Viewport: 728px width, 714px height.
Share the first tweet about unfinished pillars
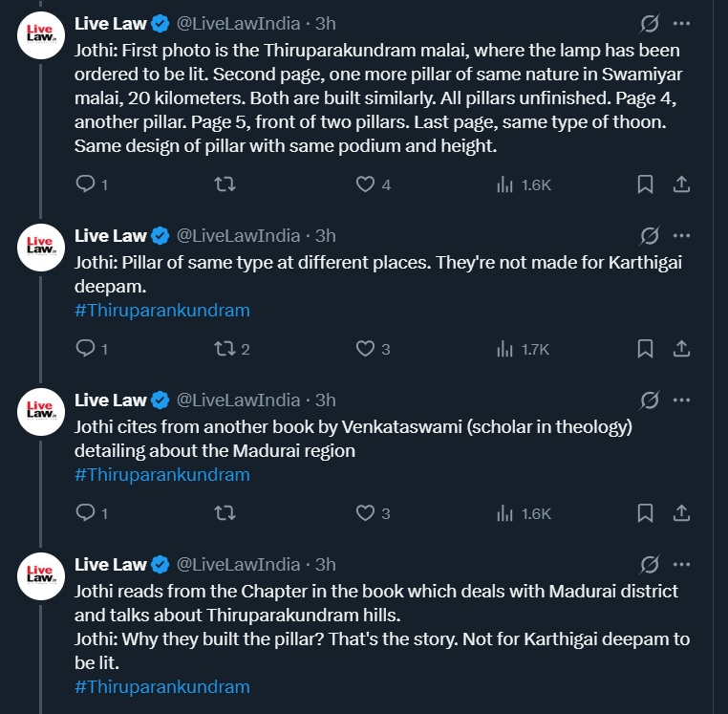point(682,184)
